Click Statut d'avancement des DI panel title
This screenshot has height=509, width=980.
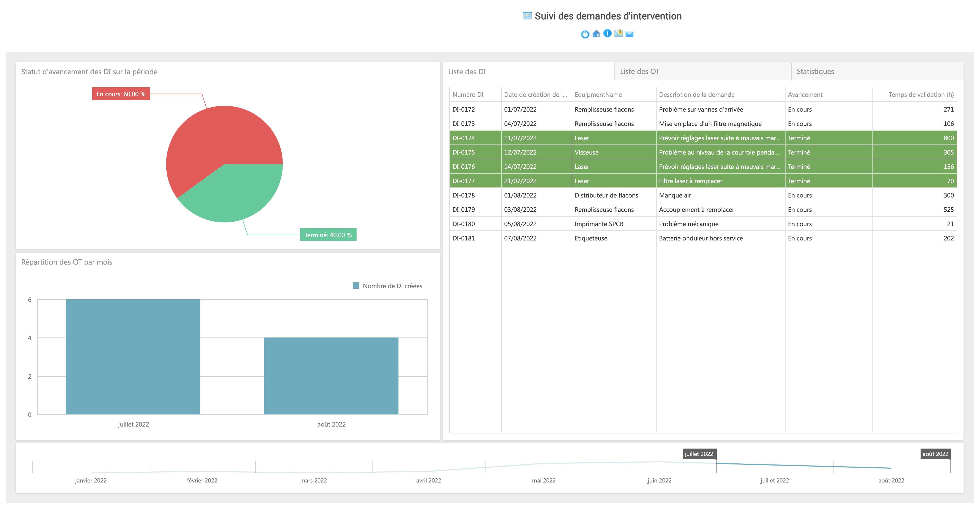(x=89, y=72)
